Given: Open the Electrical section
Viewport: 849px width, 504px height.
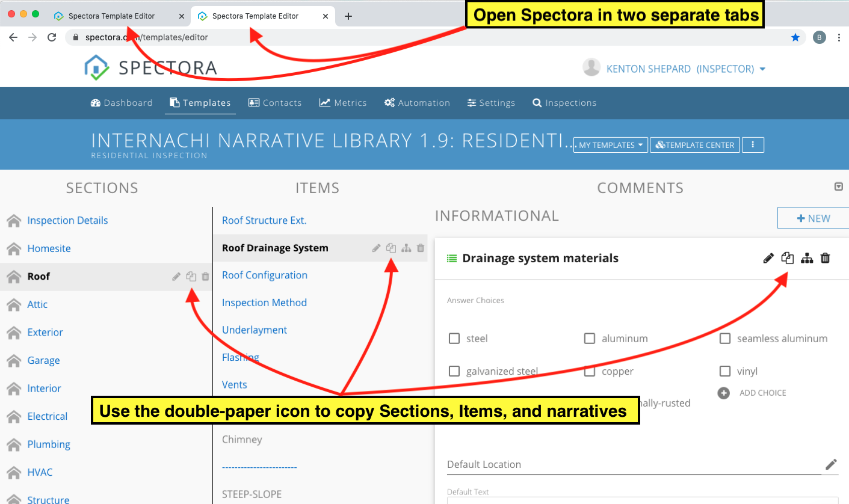Looking at the screenshot, I should pos(47,416).
